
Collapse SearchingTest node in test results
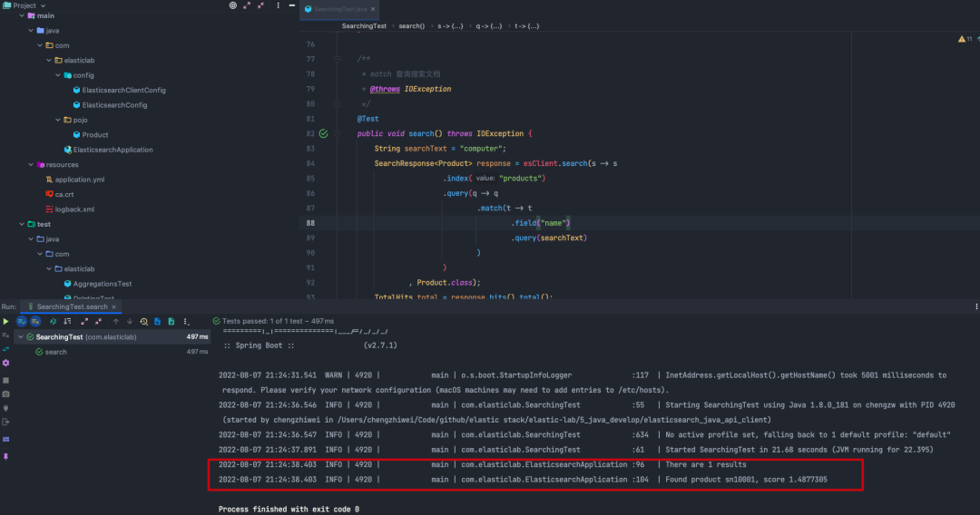point(21,337)
